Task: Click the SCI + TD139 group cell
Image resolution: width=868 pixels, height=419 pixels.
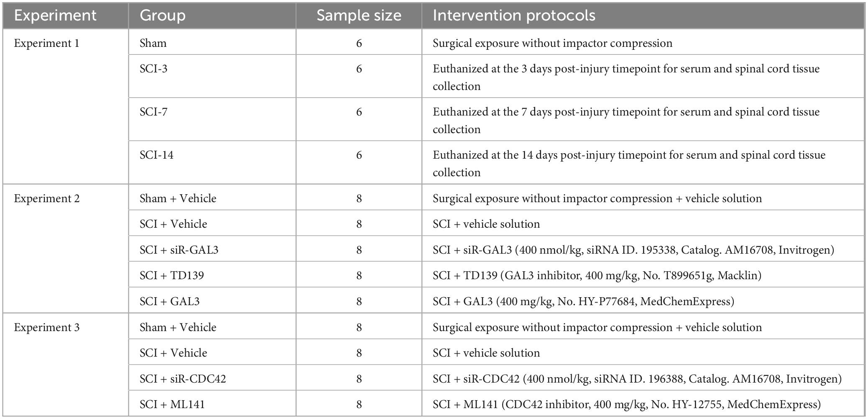Action: tap(172, 275)
